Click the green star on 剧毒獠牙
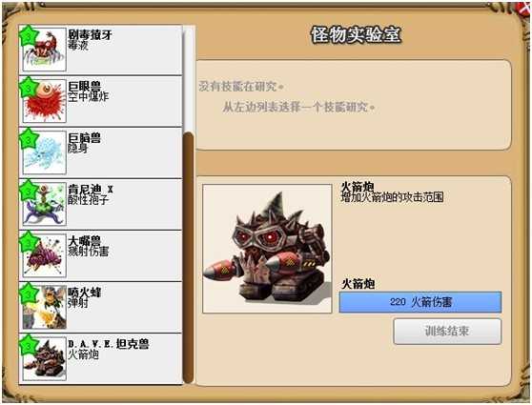 29,35
